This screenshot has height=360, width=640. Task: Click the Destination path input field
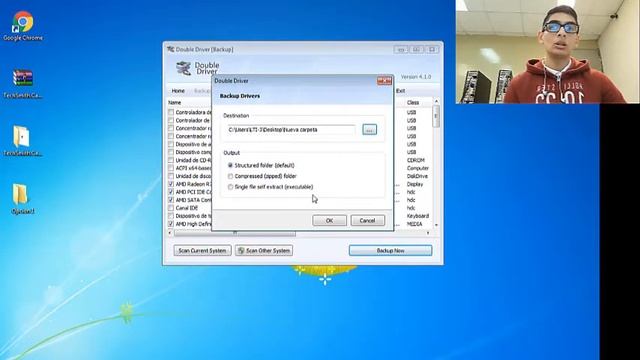[x=291, y=130]
